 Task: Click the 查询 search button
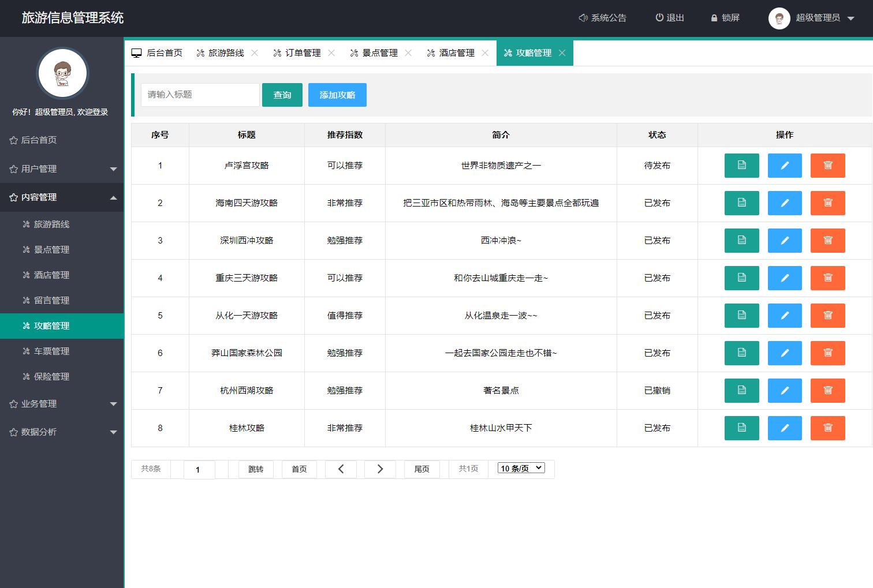(x=282, y=95)
